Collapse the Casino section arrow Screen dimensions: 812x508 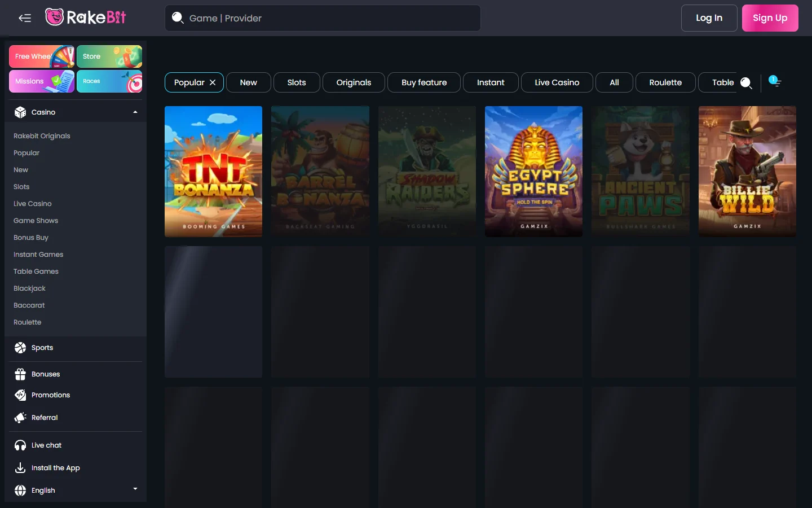[135, 112]
